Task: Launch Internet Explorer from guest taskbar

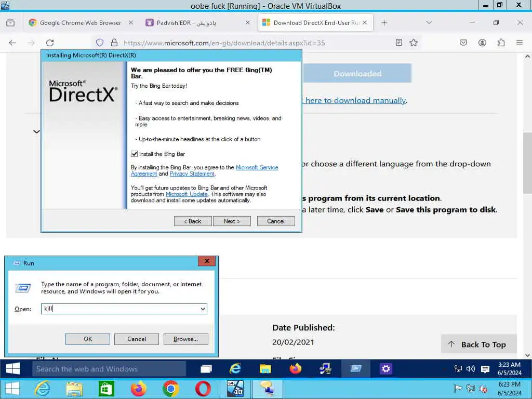Action: [235, 369]
